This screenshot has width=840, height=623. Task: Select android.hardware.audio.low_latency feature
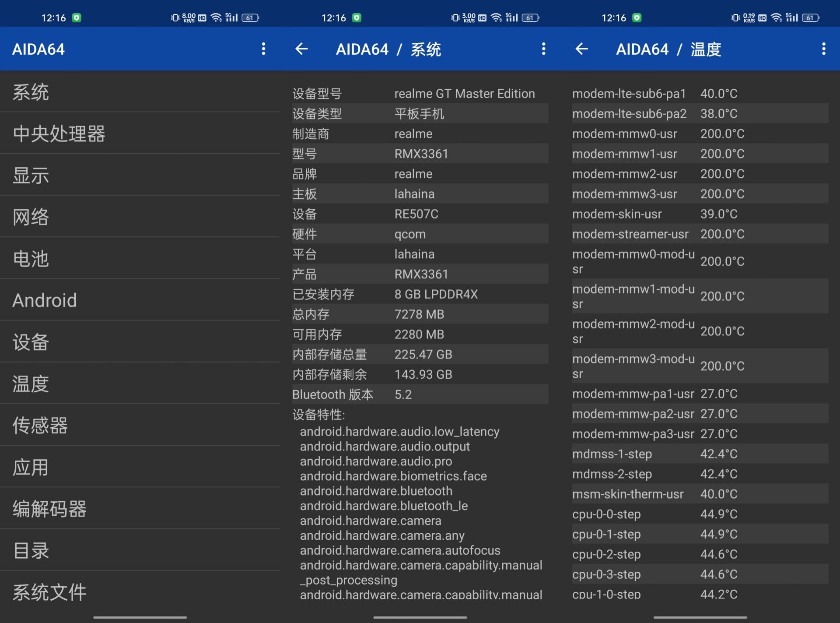(399, 432)
